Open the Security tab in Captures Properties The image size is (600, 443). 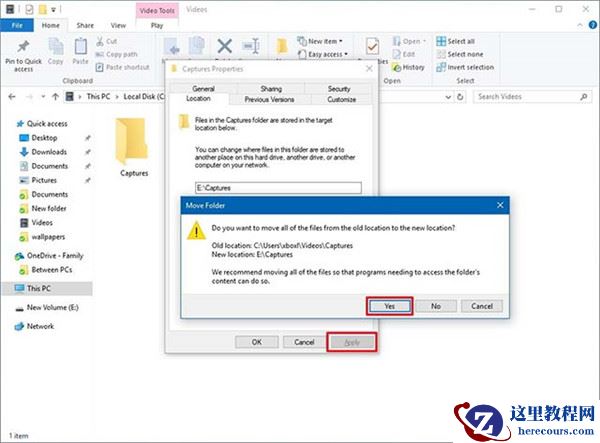[x=339, y=89]
